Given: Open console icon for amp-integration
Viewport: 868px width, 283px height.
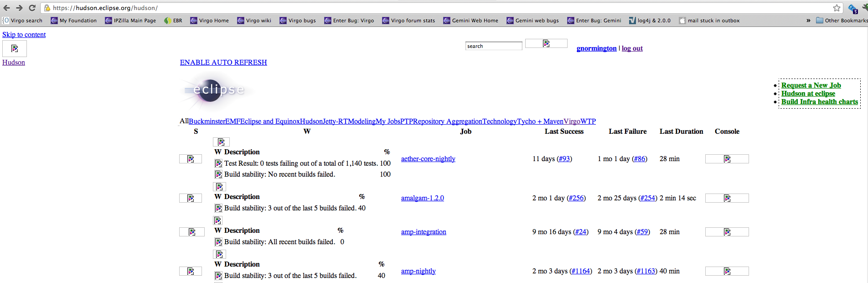Looking at the screenshot, I should (x=727, y=232).
